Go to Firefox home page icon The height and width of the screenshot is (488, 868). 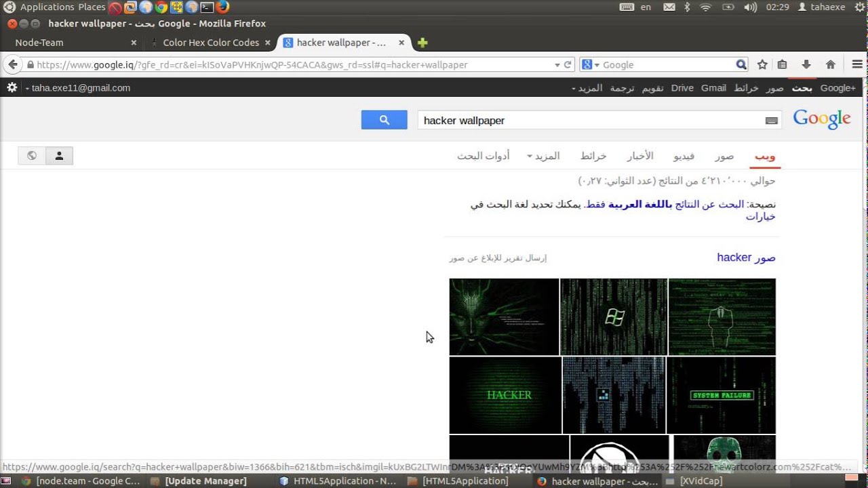830,64
